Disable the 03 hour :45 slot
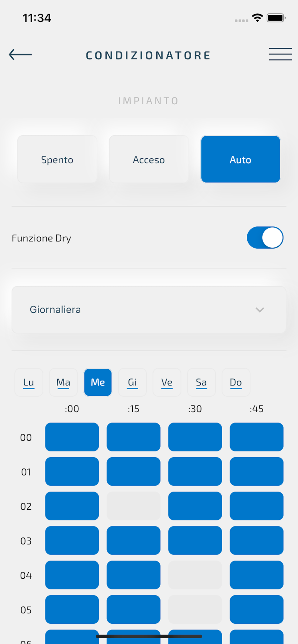The width and height of the screenshot is (298, 644). (256, 540)
